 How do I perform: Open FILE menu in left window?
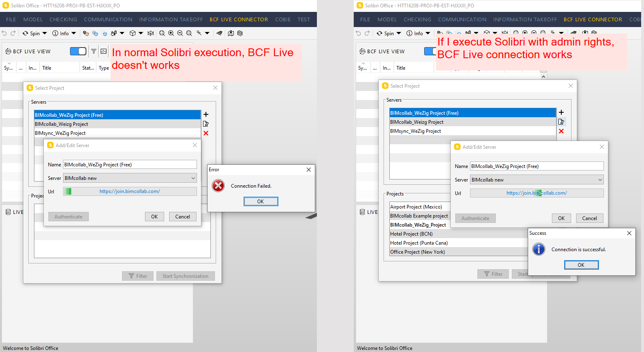(x=11, y=19)
